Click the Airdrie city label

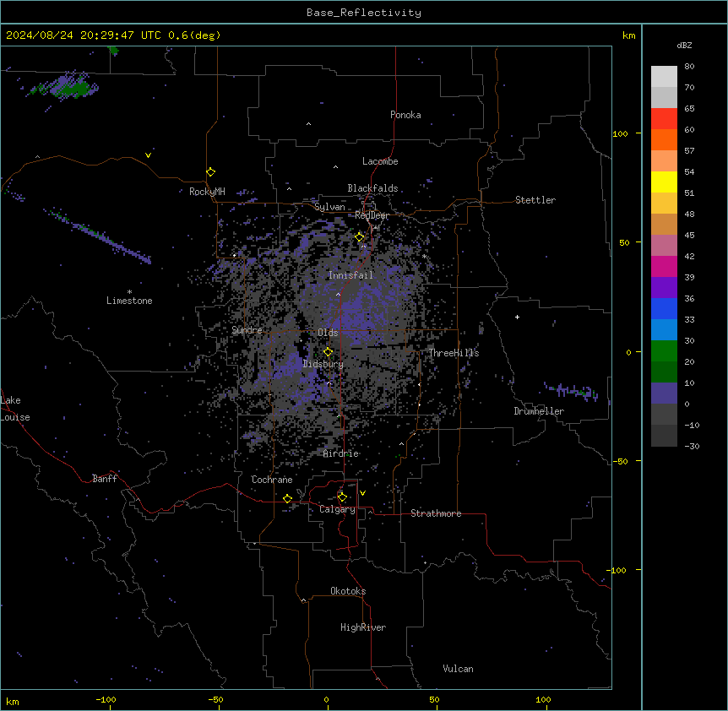pyautogui.click(x=341, y=453)
